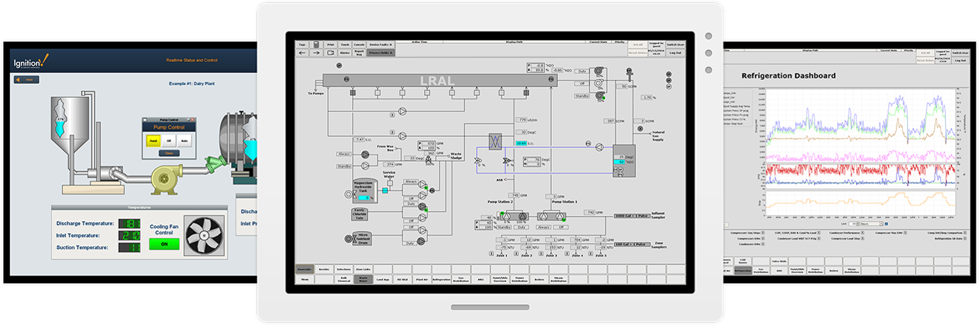Click the Ferric Chloride Tote symbol

tap(360, 214)
